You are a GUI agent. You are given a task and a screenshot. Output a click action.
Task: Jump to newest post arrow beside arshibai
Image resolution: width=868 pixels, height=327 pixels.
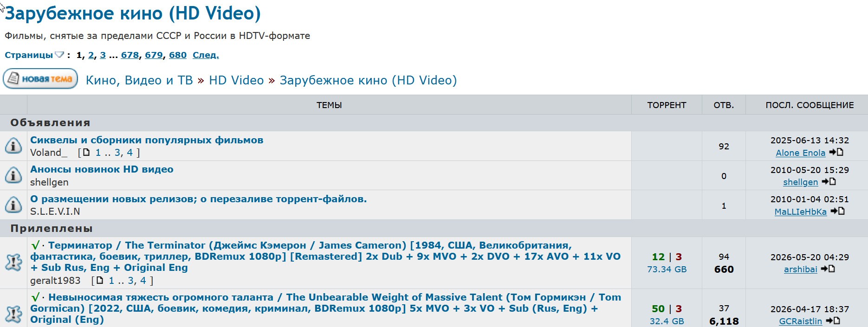(828, 269)
